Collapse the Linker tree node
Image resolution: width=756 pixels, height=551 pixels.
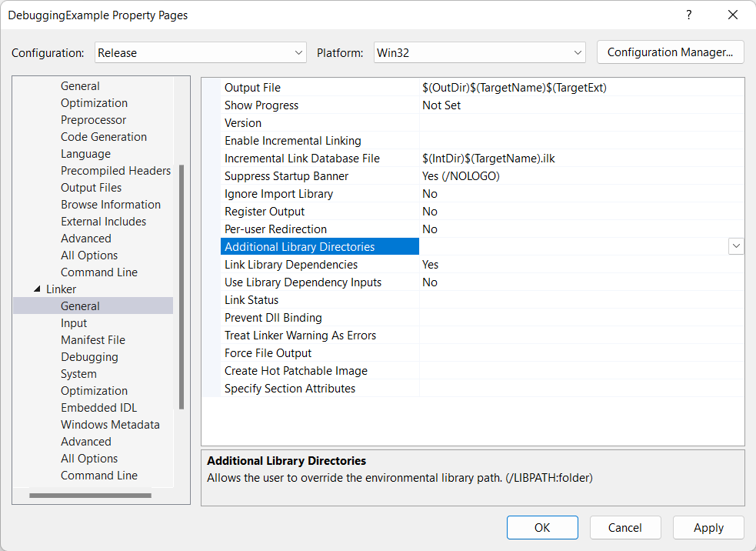37,289
